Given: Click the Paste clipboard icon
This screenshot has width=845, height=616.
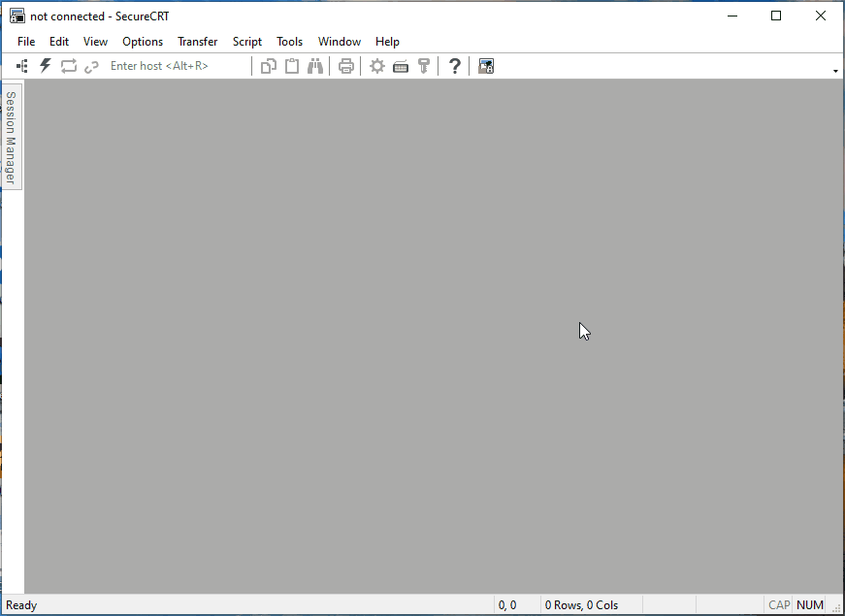Looking at the screenshot, I should 292,66.
